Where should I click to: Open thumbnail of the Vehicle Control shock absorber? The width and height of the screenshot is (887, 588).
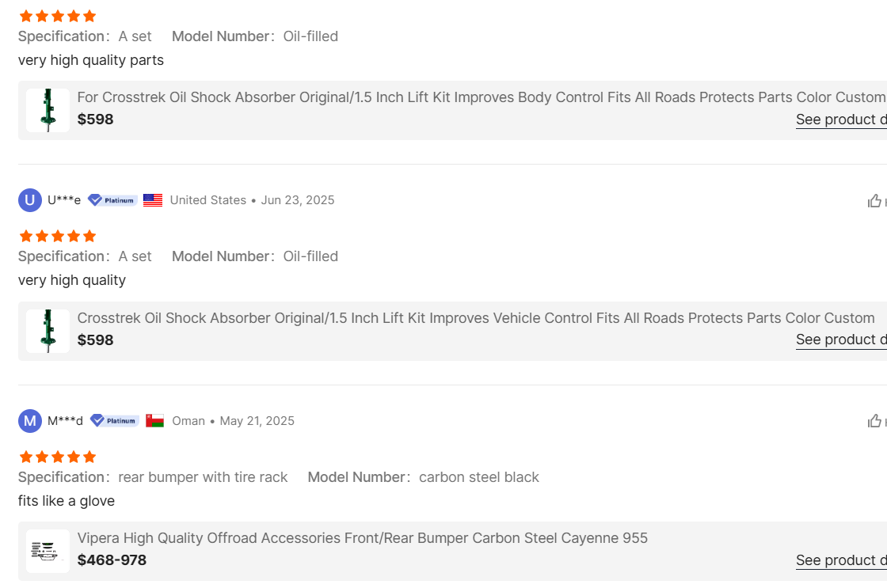coord(48,331)
